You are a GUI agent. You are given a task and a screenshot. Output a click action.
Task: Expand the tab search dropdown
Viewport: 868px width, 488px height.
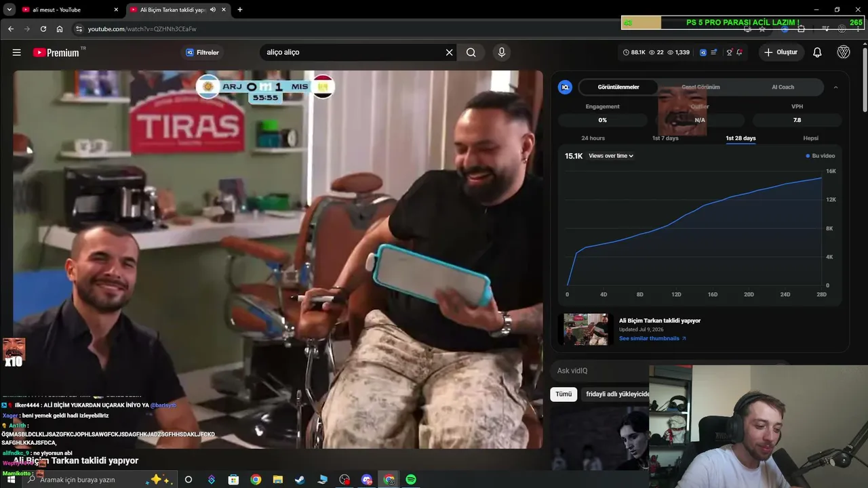(x=9, y=9)
